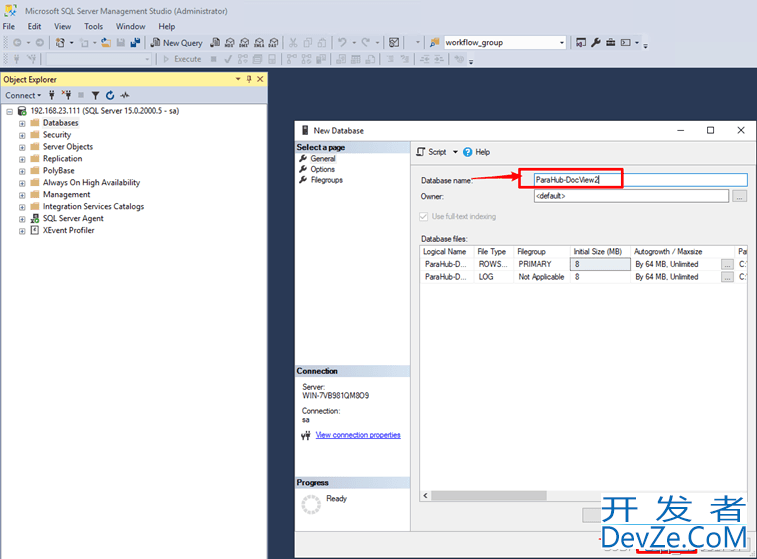Click the Analysis Services XMLA Query icon
The width and height of the screenshot is (757, 559).
click(259, 43)
